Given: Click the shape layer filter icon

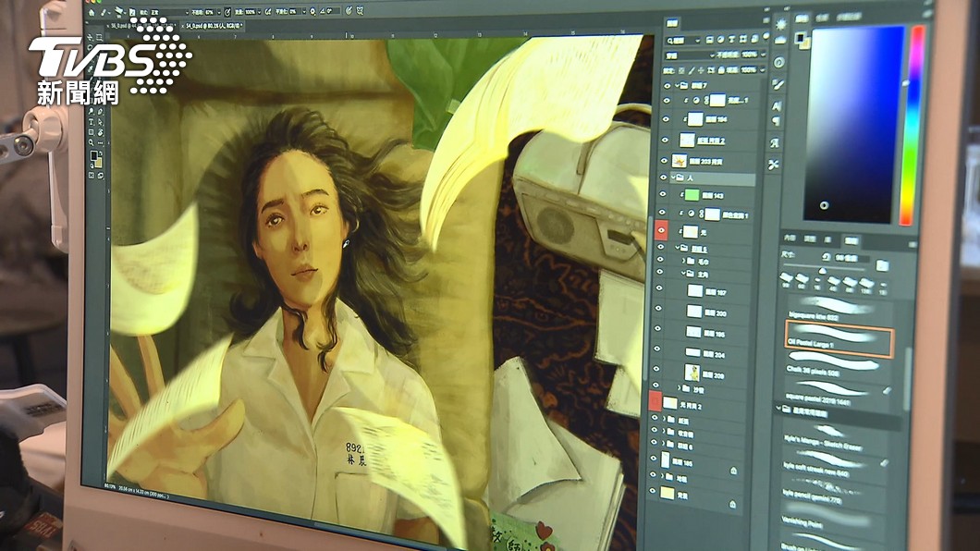Looking at the screenshot, I should click(x=742, y=40).
